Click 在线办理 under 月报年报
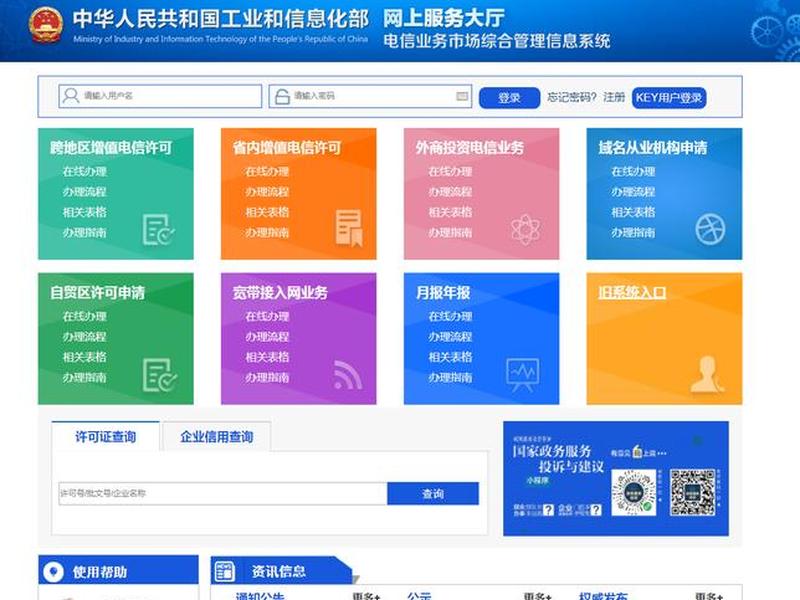 click(x=451, y=316)
